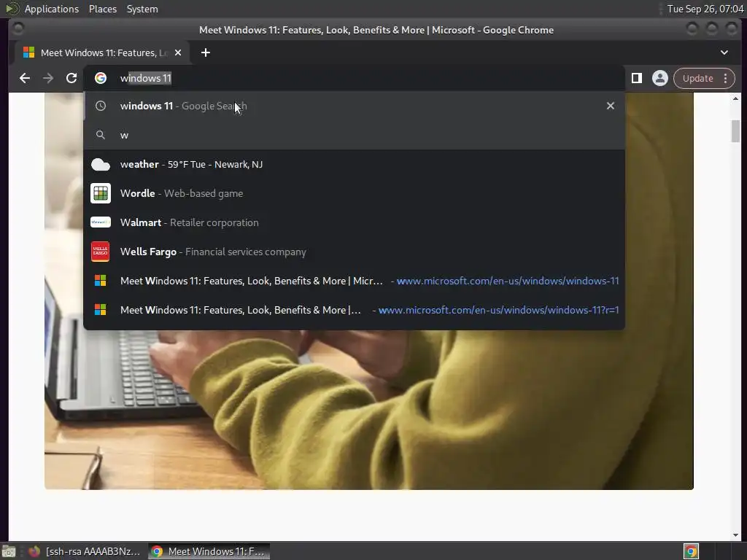Click the Chrome icon in the system tray
747x560 pixels.
click(691, 551)
